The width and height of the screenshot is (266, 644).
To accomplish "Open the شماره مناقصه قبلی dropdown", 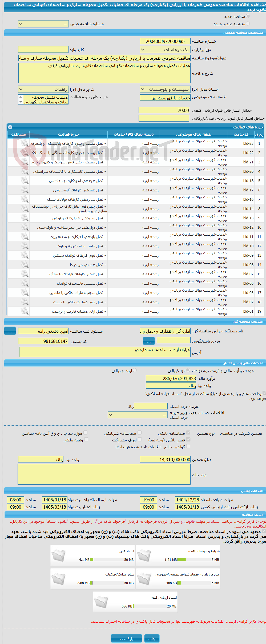I will 43,24.
